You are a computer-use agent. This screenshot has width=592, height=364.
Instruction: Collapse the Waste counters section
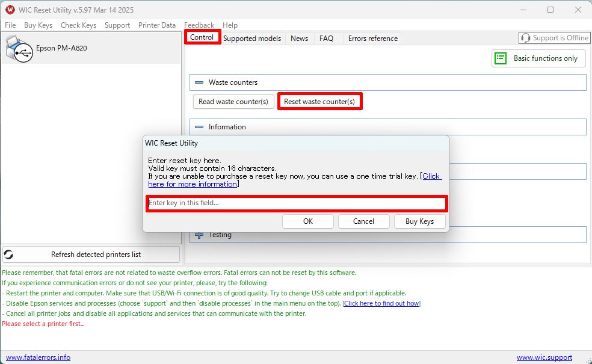(x=199, y=82)
